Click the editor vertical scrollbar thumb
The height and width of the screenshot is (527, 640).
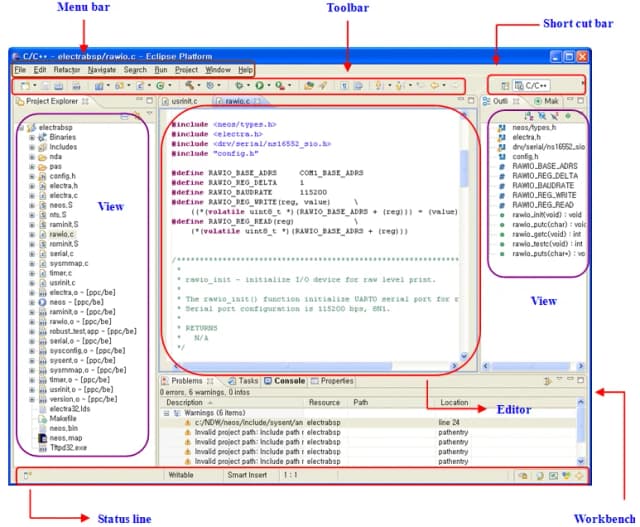click(x=464, y=168)
